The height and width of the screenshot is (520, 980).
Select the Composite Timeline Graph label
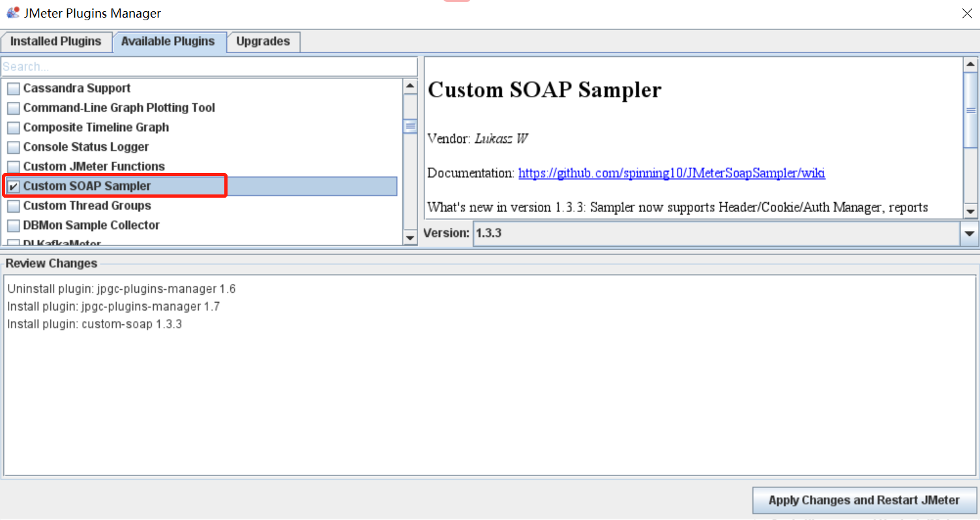97,127
